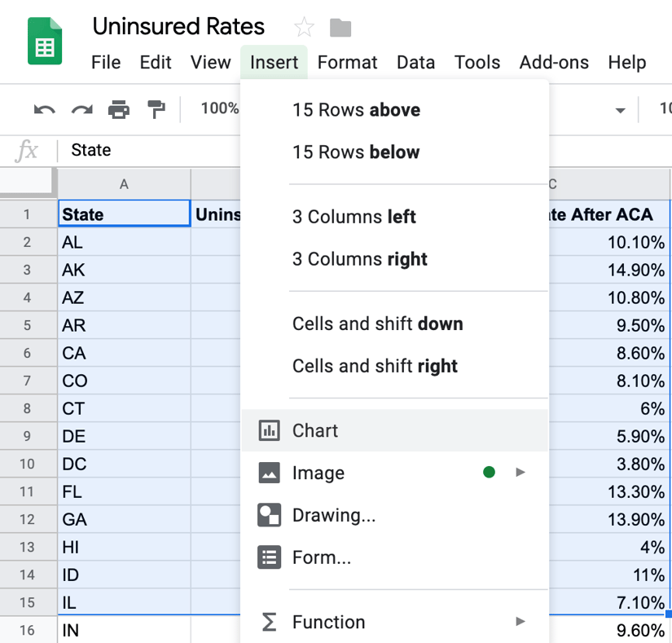Image resolution: width=672 pixels, height=643 pixels.
Task: Redo the last action
Action: click(x=80, y=109)
